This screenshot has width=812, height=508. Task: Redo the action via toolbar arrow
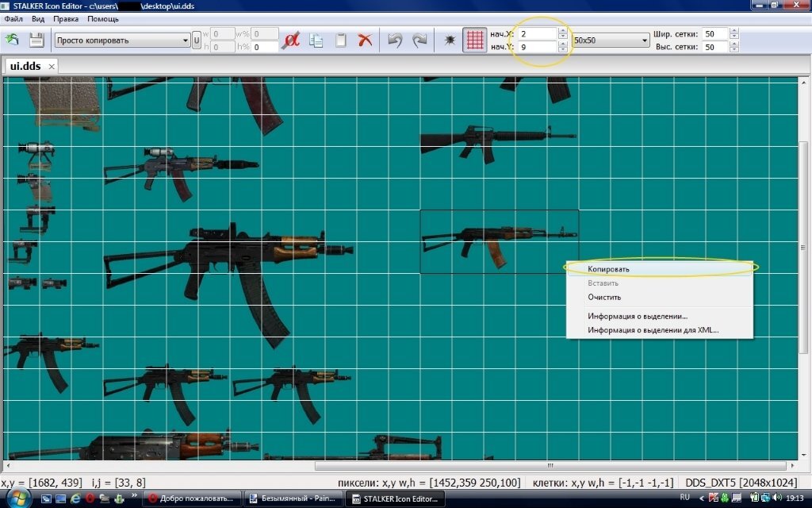pyautogui.click(x=419, y=40)
